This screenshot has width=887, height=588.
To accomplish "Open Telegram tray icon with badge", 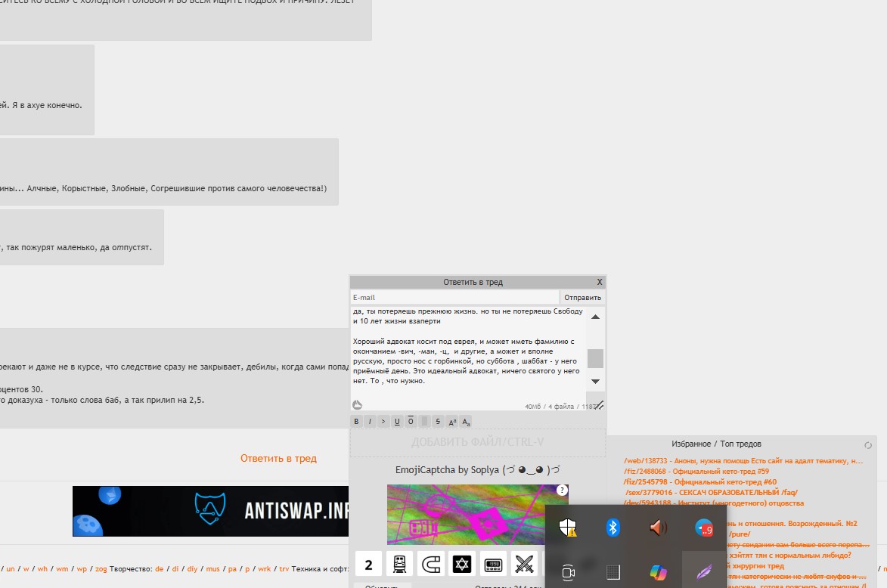I will 704,528.
